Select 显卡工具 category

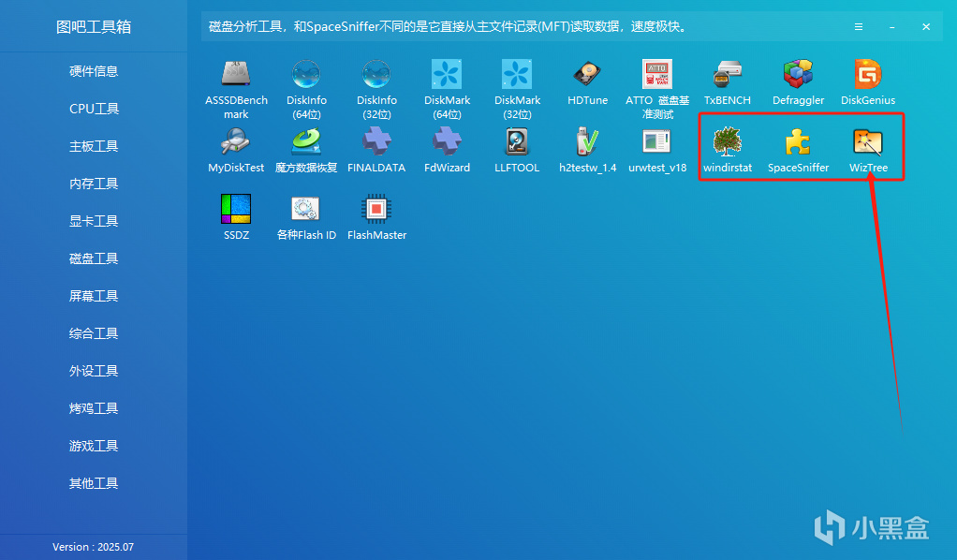click(x=94, y=221)
